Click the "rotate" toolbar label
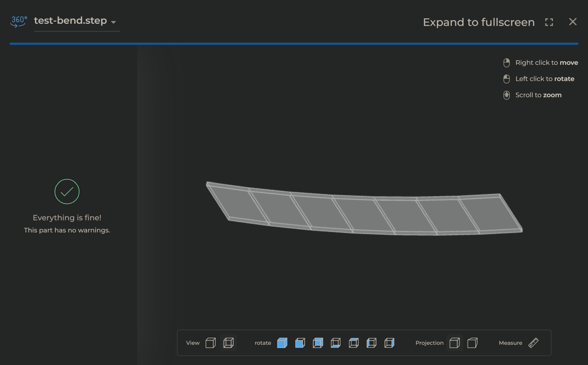Screen dimensions: 588x365 (263, 343)
